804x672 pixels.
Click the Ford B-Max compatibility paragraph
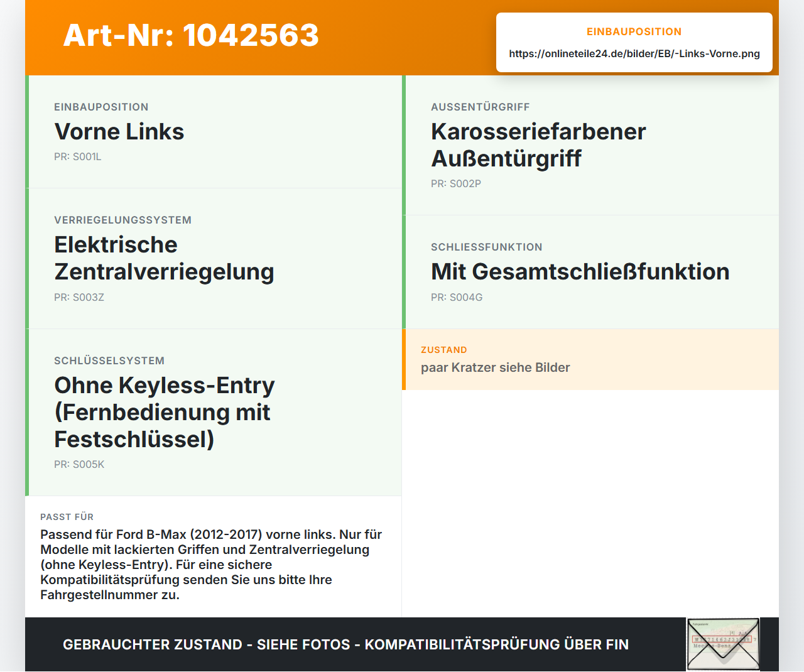(211, 565)
